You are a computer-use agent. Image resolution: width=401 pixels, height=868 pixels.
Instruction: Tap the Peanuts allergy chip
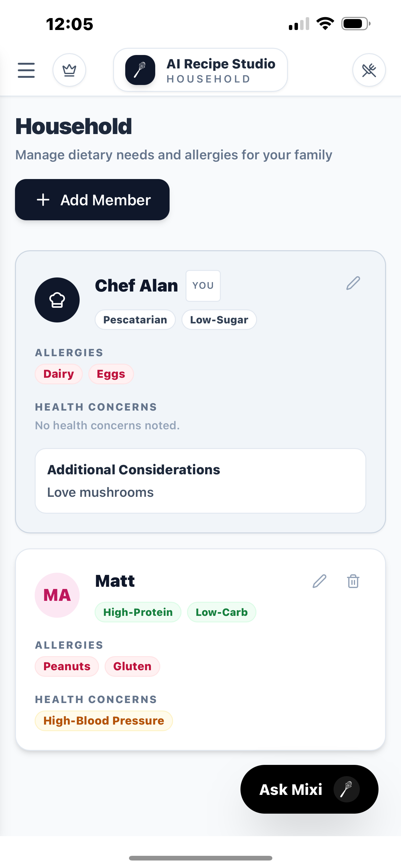pos(67,666)
